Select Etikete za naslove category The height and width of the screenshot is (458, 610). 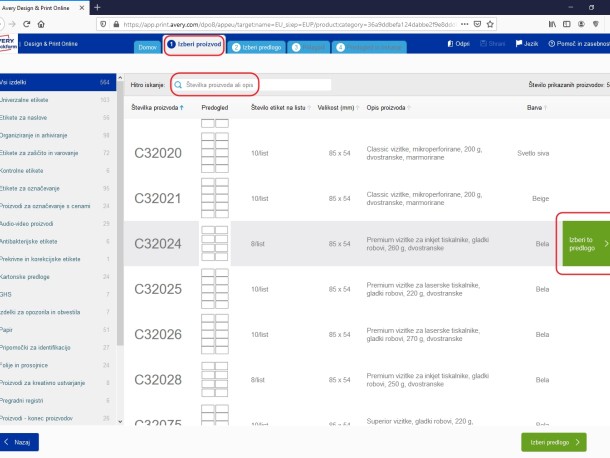point(58,118)
